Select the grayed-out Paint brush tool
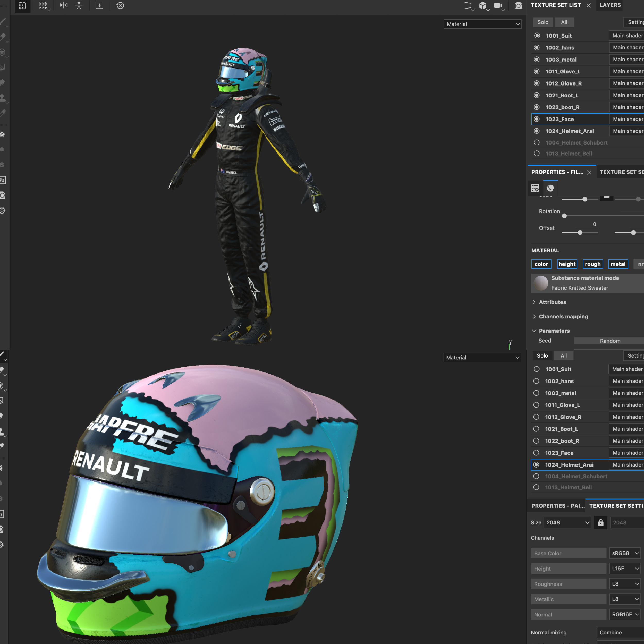This screenshot has height=644, width=644. pos(3,22)
